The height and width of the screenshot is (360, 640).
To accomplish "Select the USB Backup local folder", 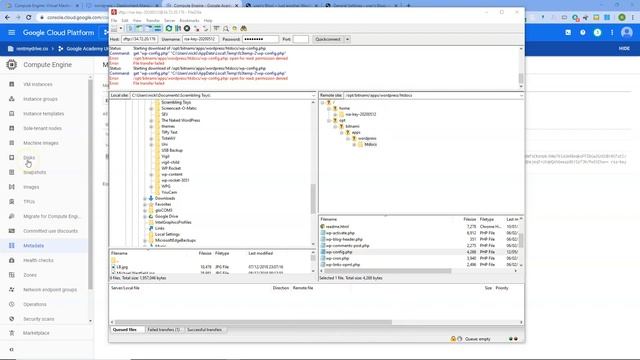I will (x=172, y=150).
